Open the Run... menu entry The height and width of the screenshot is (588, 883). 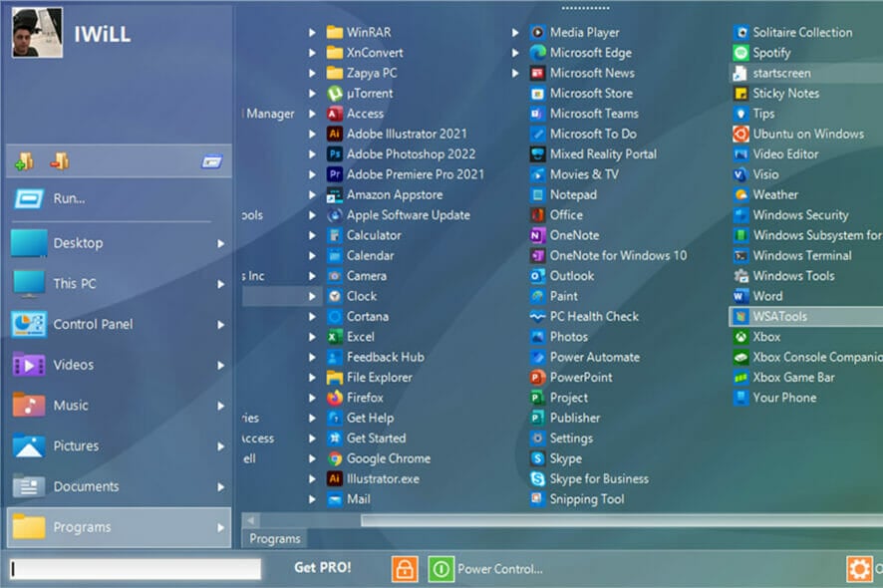pyautogui.click(x=119, y=198)
